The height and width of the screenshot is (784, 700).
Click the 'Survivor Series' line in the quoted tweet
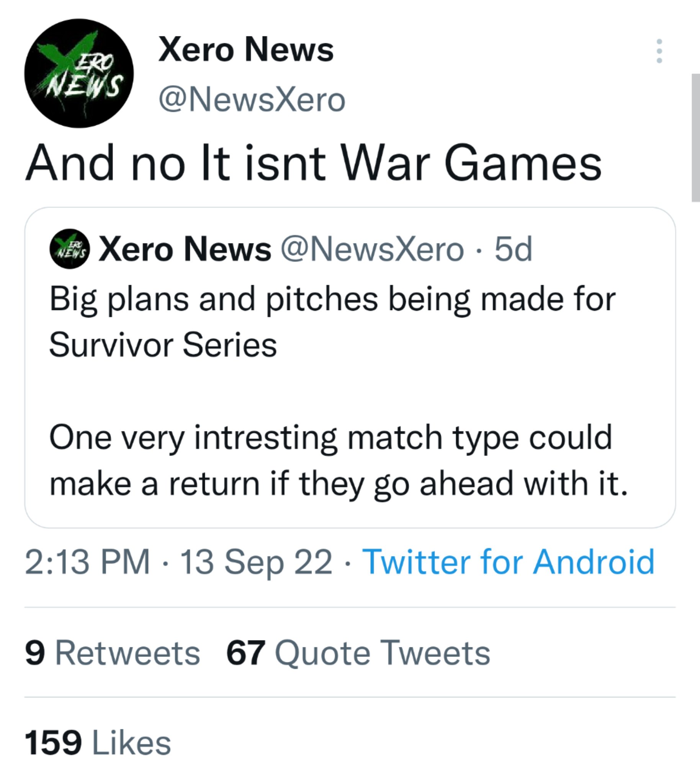point(163,345)
